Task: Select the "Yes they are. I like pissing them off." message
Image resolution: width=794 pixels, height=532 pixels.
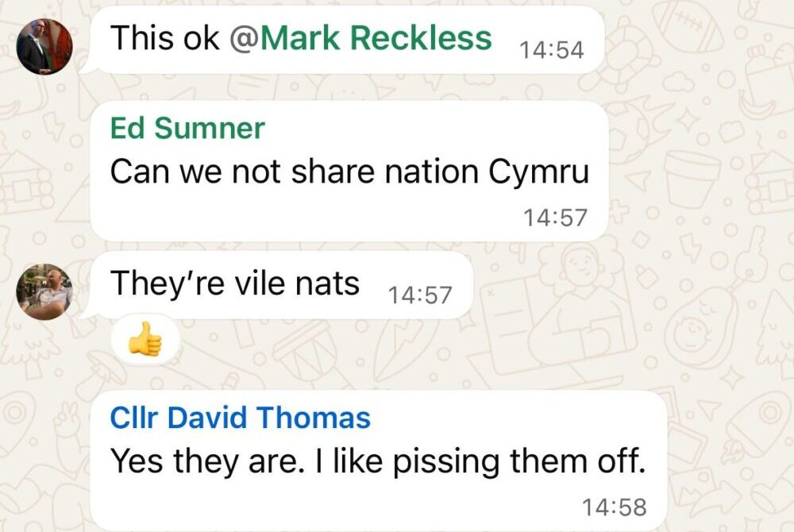Action: point(378,460)
